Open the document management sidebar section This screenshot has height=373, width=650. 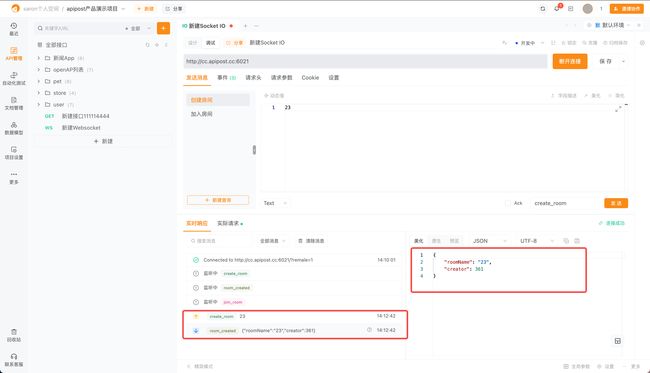click(x=14, y=103)
